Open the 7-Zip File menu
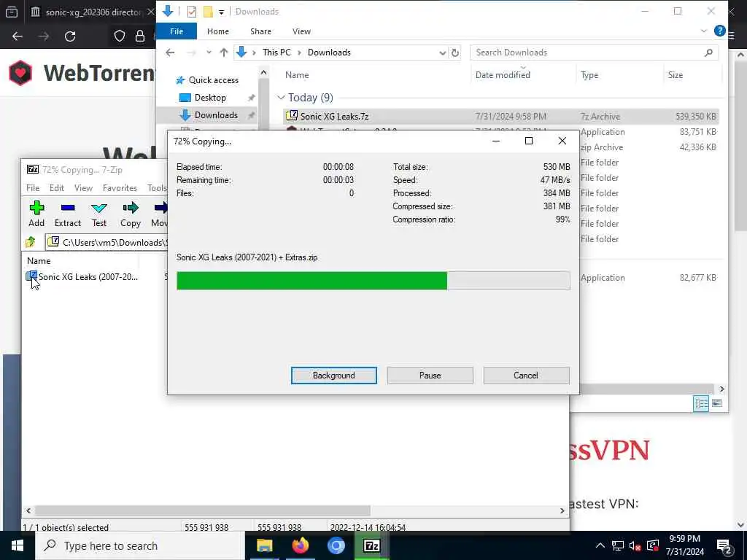This screenshot has width=747, height=560. tap(33, 188)
